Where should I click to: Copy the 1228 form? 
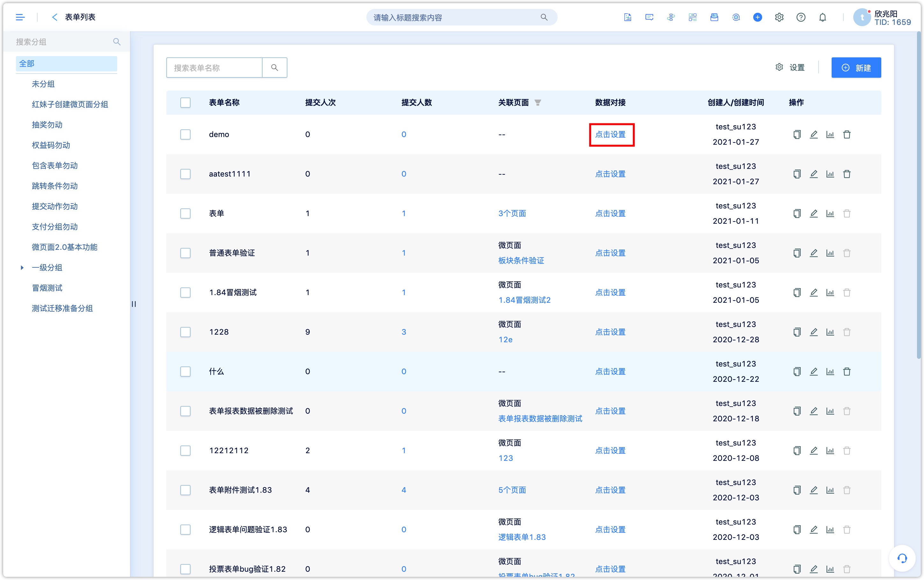797,332
